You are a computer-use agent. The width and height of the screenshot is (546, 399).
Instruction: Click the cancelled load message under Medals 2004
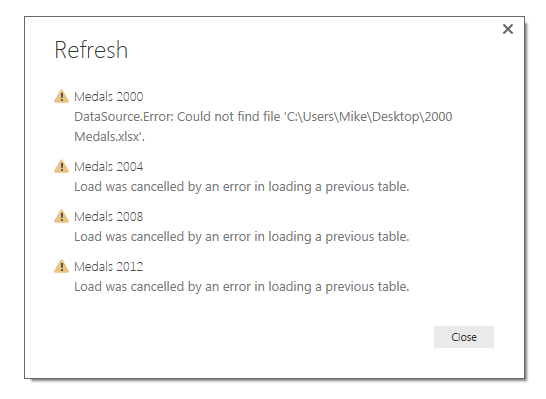[x=242, y=187]
